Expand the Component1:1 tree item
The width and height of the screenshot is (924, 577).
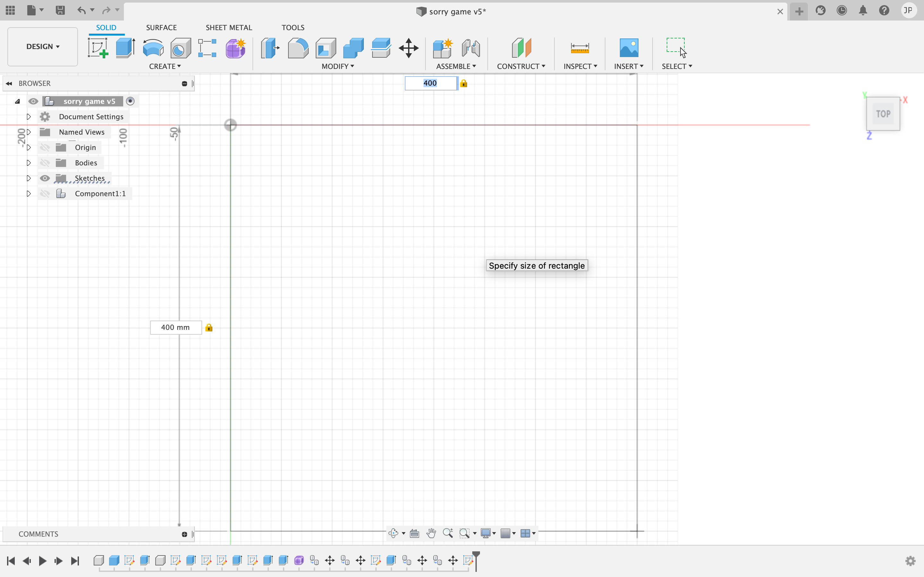click(x=29, y=193)
